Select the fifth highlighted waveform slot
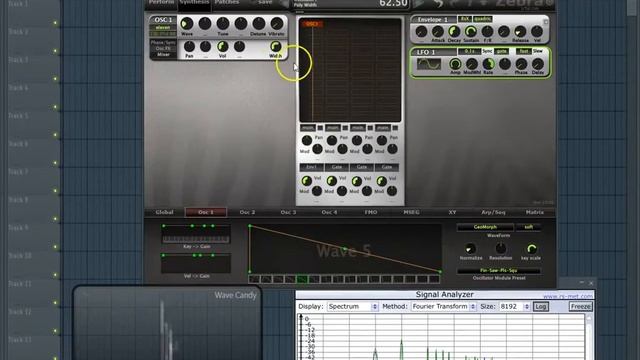Viewport: 640px width, 360px height. click(302, 280)
